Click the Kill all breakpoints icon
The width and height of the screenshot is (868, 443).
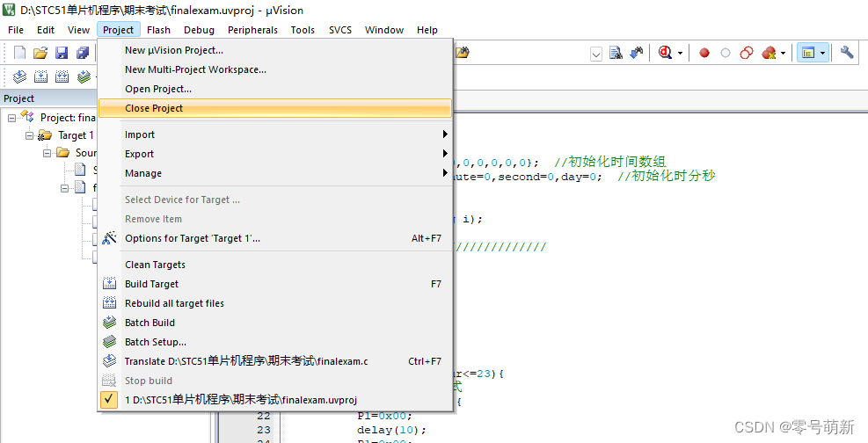click(769, 53)
